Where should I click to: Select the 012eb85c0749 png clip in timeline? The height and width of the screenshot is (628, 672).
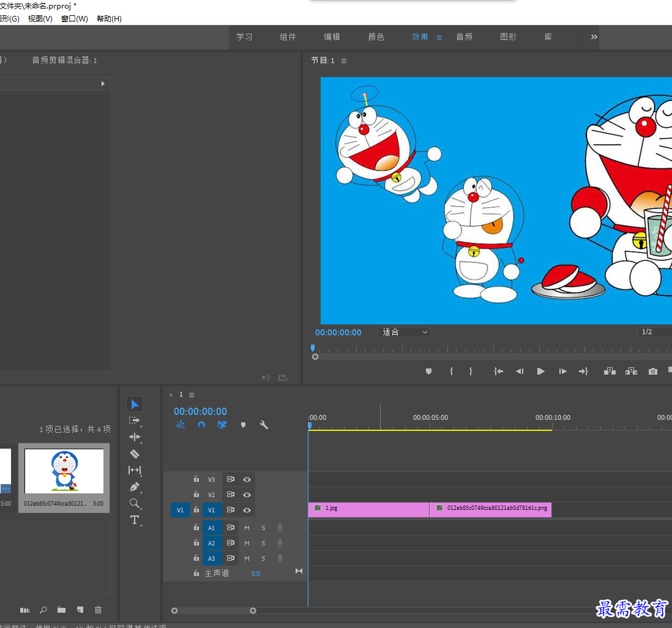point(490,510)
